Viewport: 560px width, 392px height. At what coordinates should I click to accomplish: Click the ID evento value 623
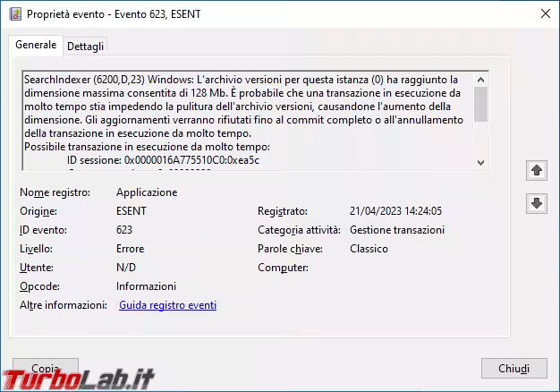pyautogui.click(x=124, y=230)
